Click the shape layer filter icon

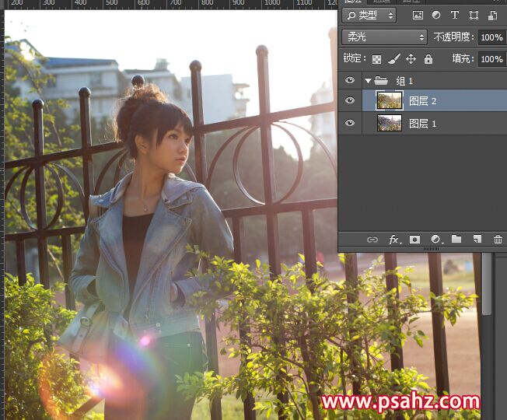474,15
